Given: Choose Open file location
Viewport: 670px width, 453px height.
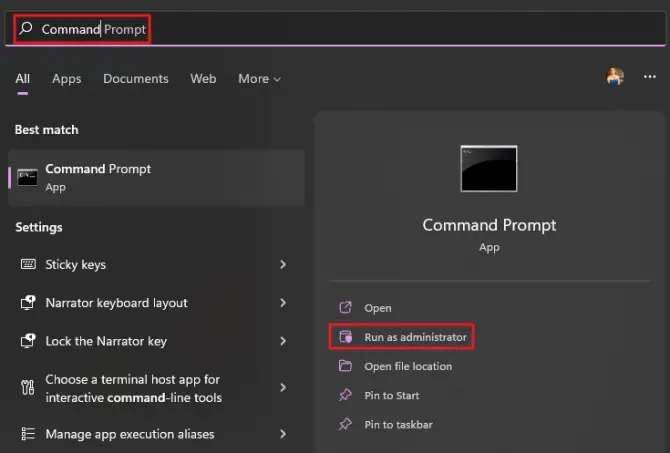Looking at the screenshot, I should coord(408,366).
